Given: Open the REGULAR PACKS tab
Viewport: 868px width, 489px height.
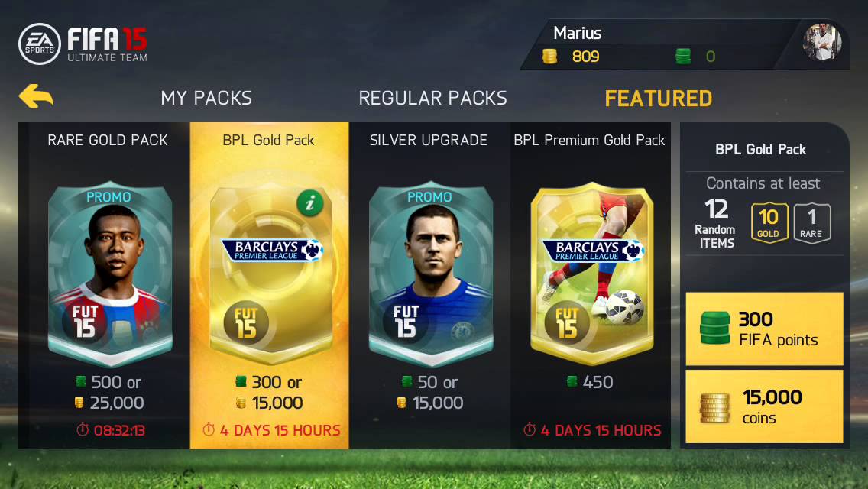Looking at the screenshot, I should click(433, 98).
